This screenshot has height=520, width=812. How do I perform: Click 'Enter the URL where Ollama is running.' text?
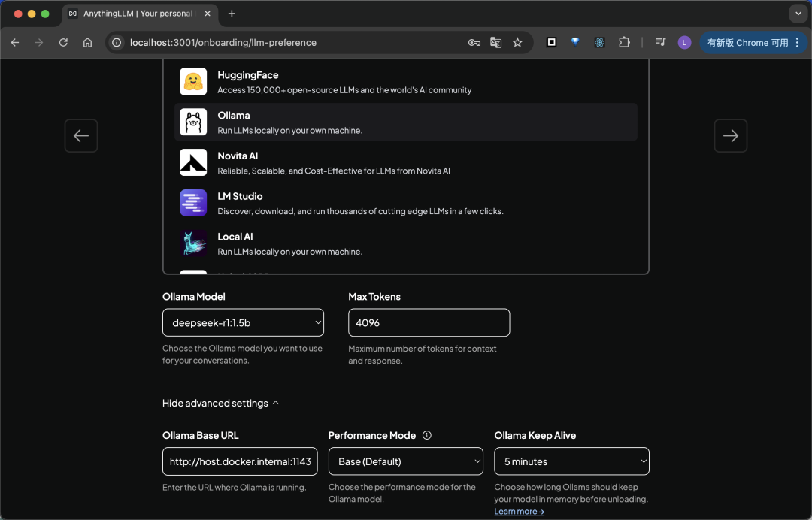234,487
